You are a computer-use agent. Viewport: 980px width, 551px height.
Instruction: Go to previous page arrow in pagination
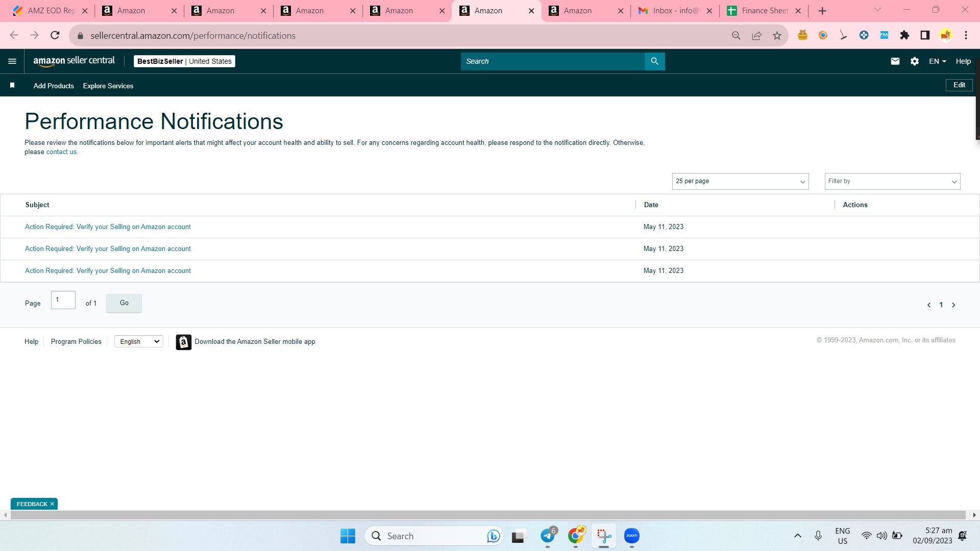pos(929,305)
